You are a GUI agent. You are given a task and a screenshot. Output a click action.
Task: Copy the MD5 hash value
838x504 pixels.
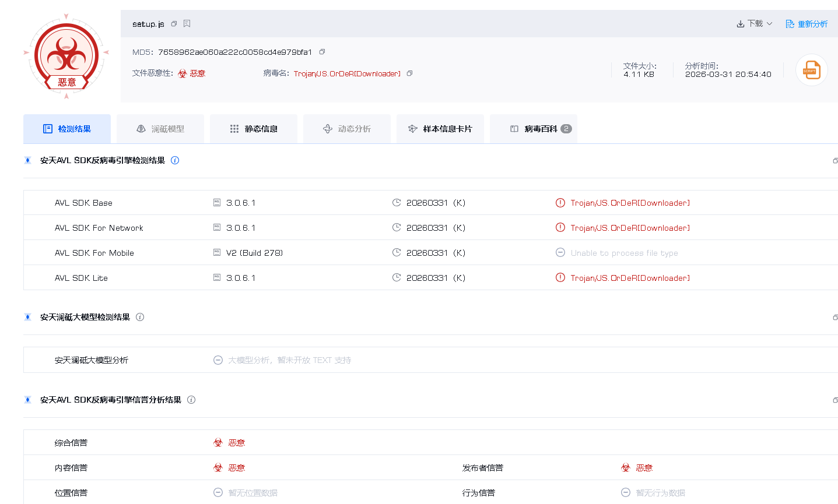pyautogui.click(x=322, y=52)
